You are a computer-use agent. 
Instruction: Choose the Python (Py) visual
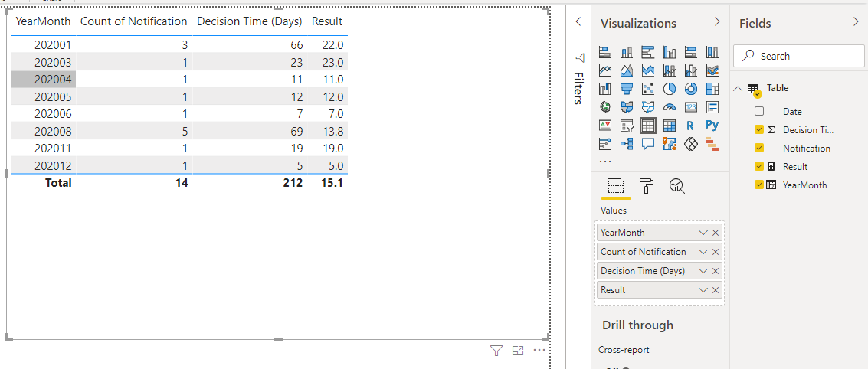712,126
